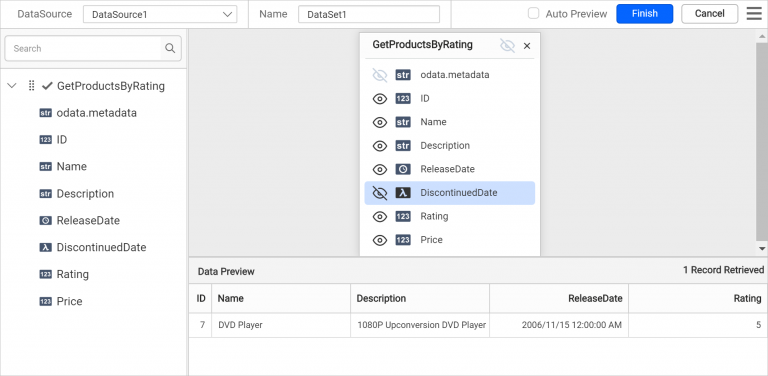
Task: Click the str type icon of Name in popup
Action: click(403, 122)
